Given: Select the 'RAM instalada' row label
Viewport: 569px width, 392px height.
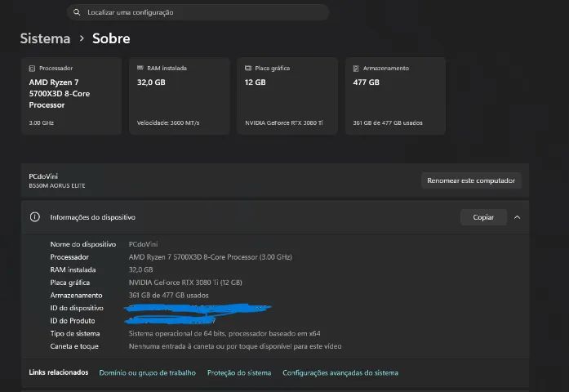Looking at the screenshot, I should 73,269.
